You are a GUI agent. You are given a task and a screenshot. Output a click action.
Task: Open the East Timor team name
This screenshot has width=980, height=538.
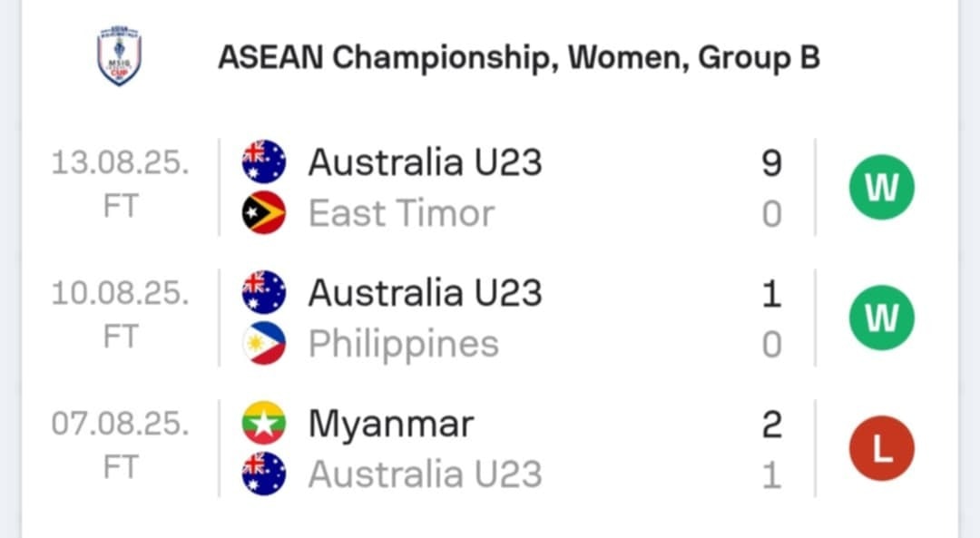401,213
